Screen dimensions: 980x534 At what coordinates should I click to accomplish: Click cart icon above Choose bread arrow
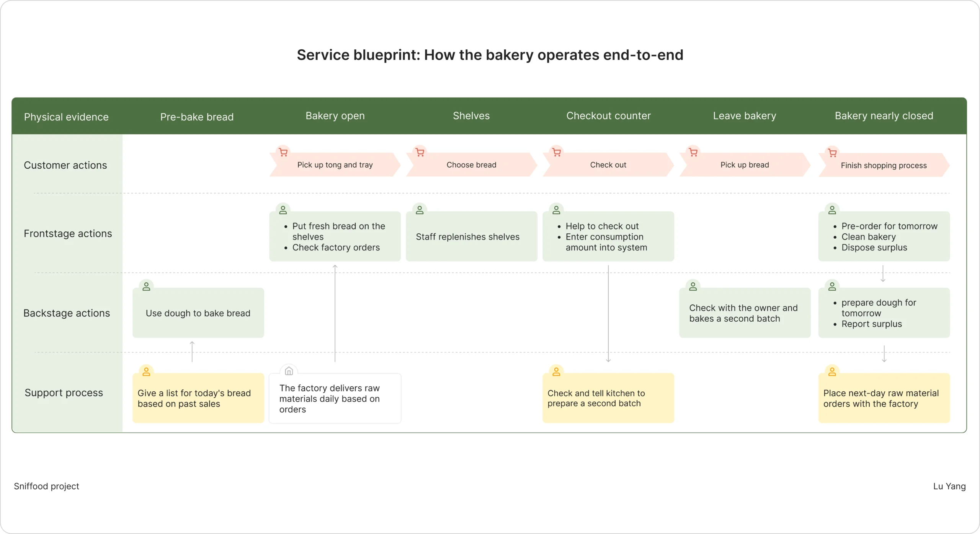tap(420, 152)
